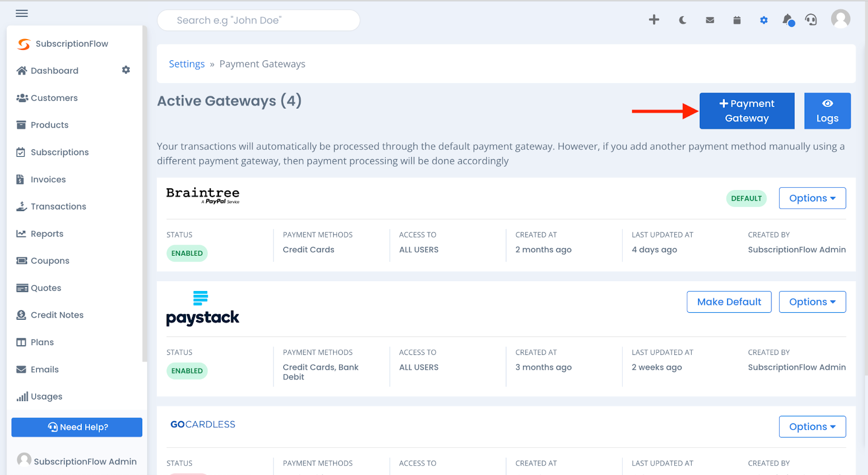This screenshot has width=868, height=475.
Task: Click the sidebar vertical scrollbar
Action: point(144,193)
